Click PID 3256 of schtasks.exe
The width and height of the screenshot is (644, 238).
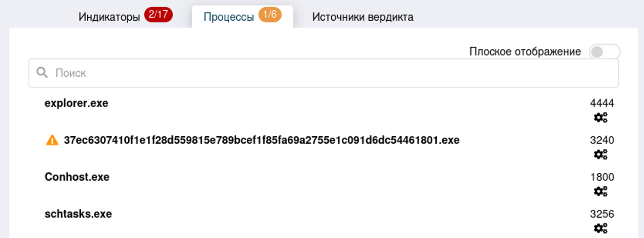(x=602, y=214)
